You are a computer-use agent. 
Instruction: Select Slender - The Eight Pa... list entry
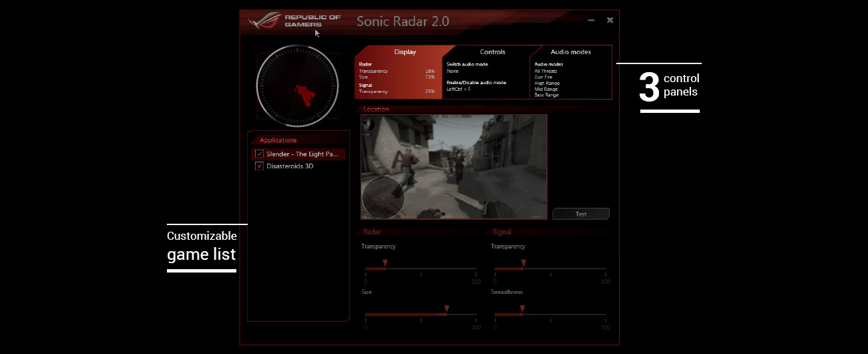298,154
